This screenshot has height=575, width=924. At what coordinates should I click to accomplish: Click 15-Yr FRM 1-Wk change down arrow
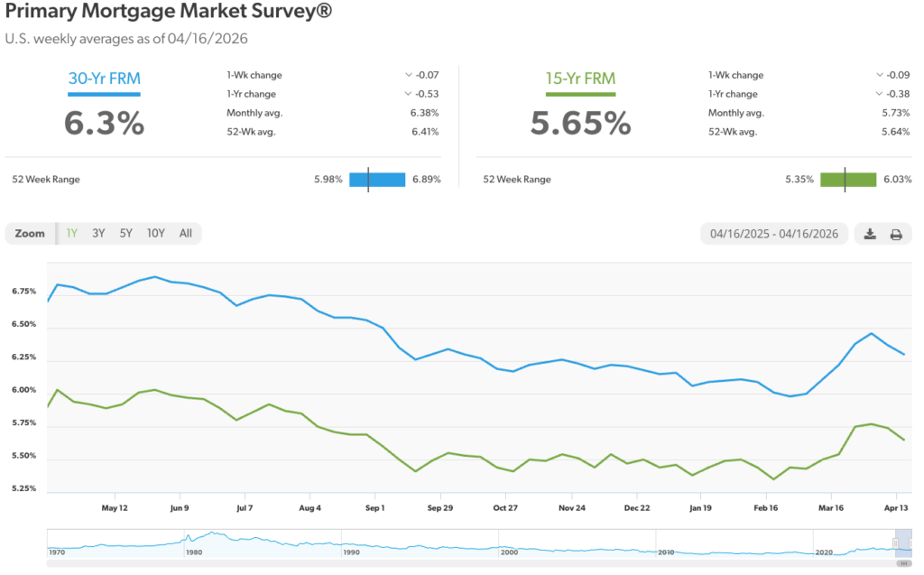point(880,75)
